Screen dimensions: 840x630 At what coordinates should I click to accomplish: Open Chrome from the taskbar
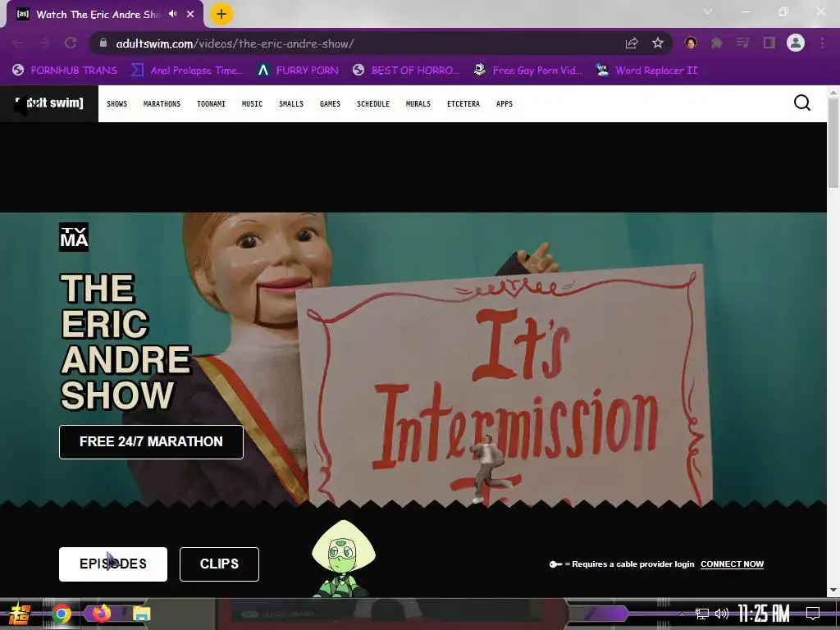62,614
